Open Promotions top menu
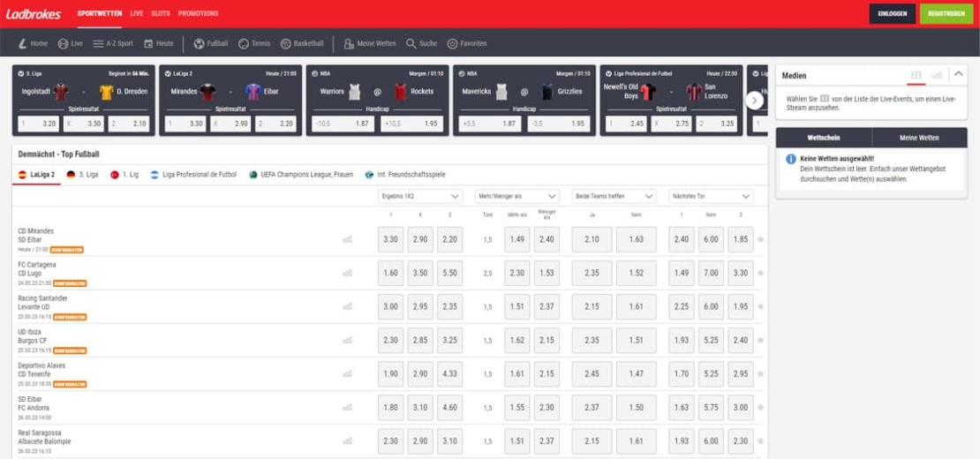The height and width of the screenshot is (459, 980). [198, 14]
